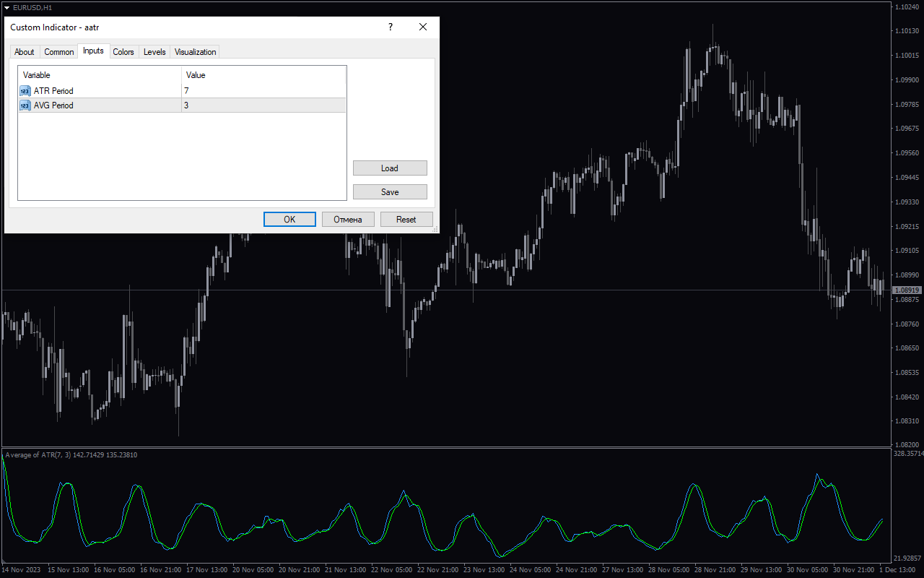Switch to the About tab
The height and width of the screenshot is (578, 924).
click(25, 52)
